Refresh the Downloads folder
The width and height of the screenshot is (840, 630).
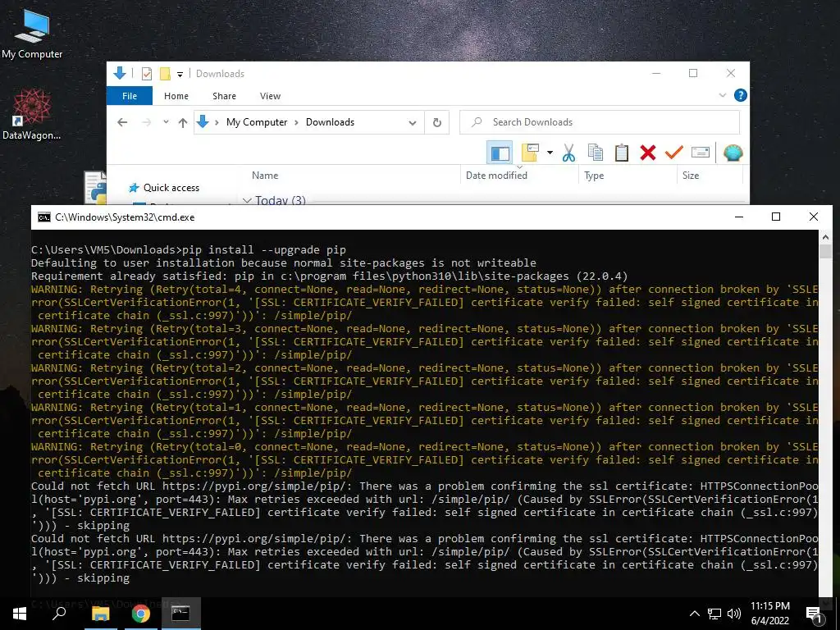point(437,123)
